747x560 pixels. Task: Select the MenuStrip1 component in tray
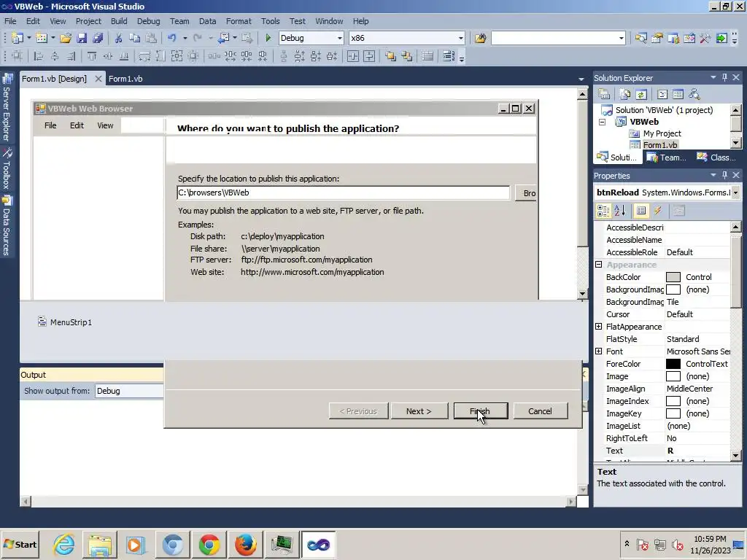tap(65, 322)
